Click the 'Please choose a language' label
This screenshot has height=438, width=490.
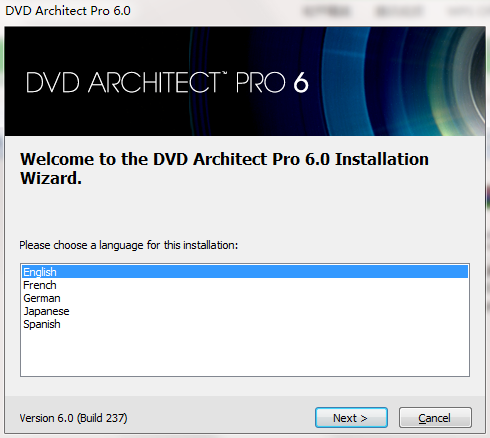pyautogui.click(x=128, y=245)
